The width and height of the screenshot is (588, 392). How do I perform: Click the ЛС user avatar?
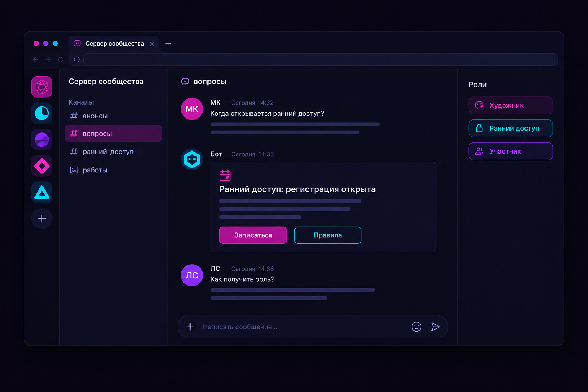[192, 275]
